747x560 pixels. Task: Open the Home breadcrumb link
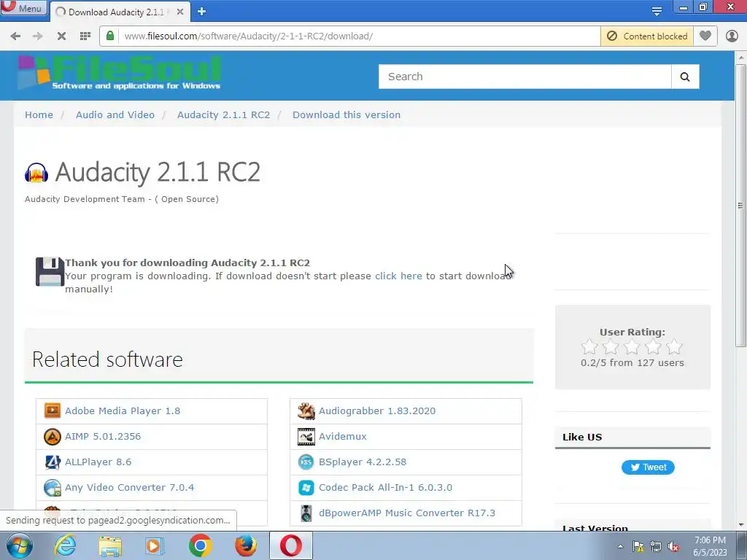pos(39,114)
